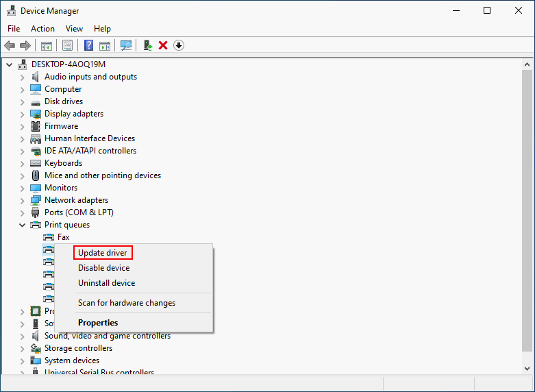Expand the Display adapters chevron
Image resolution: width=535 pixels, height=392 pixels.
click(x=23, y=114)
